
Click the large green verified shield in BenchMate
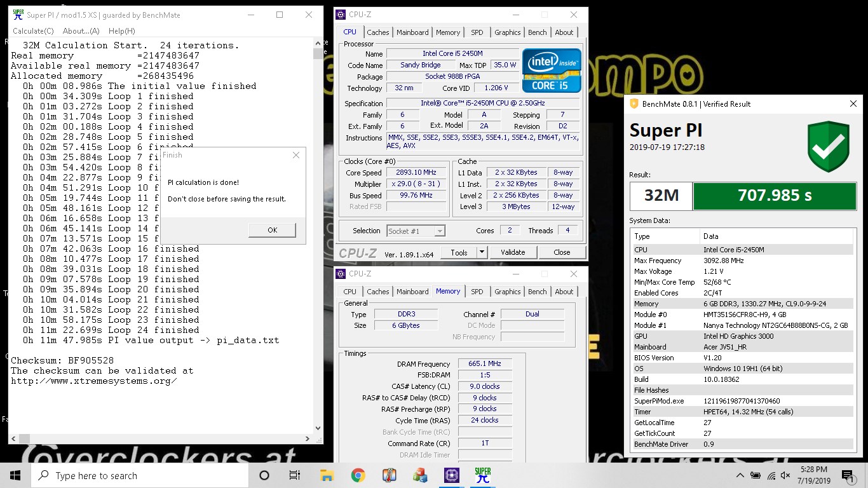(x=829, y=146)
